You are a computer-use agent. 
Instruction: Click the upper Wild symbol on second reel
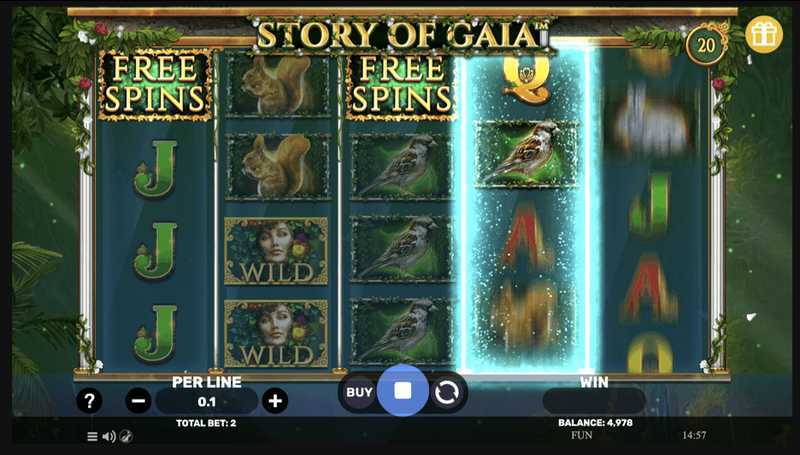click(276, 250)
